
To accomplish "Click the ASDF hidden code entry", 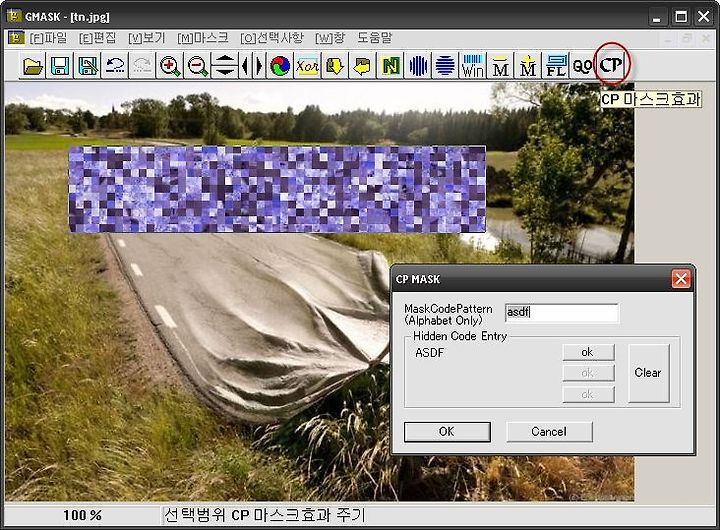I will pos(429,353).
